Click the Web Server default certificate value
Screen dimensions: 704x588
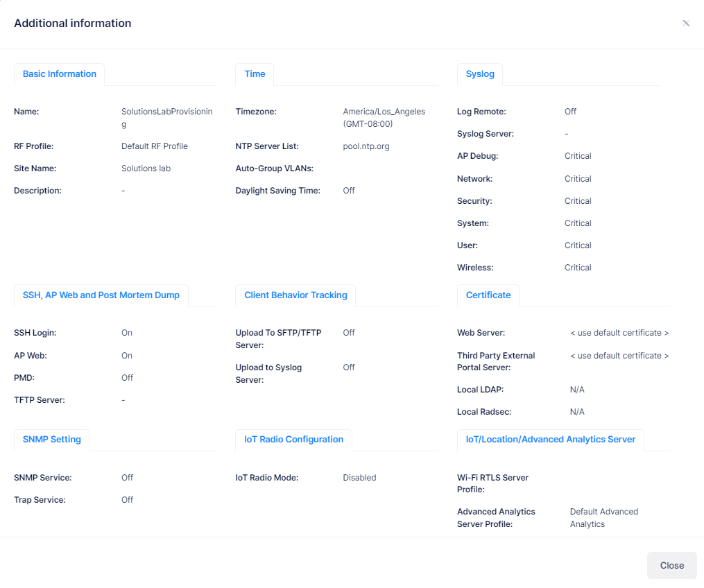(x=619, y=333)
